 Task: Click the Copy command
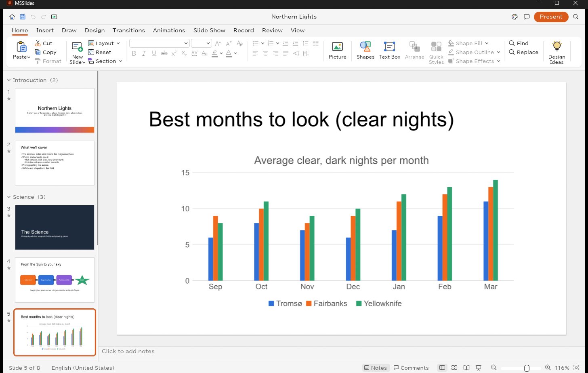click(x=46, y=52)
